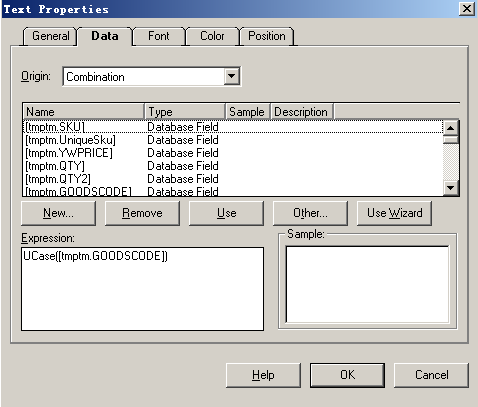Viewport: 478px width, 407px height.
Task: Click the list scroll down arrow
Action: pyautogui.click(x=451, y=188)
